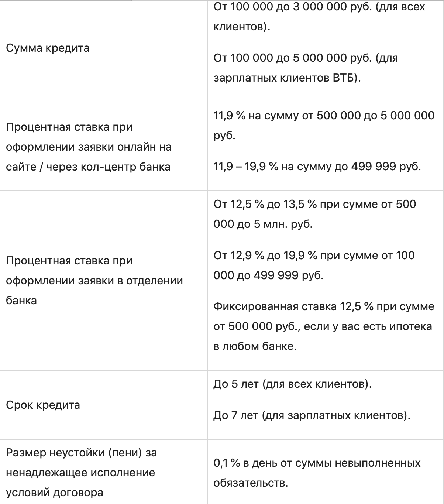444x504 pixels.
Task: Click the 'До 5 лет (для всех клиентов)' text
Action: [292, 384]
